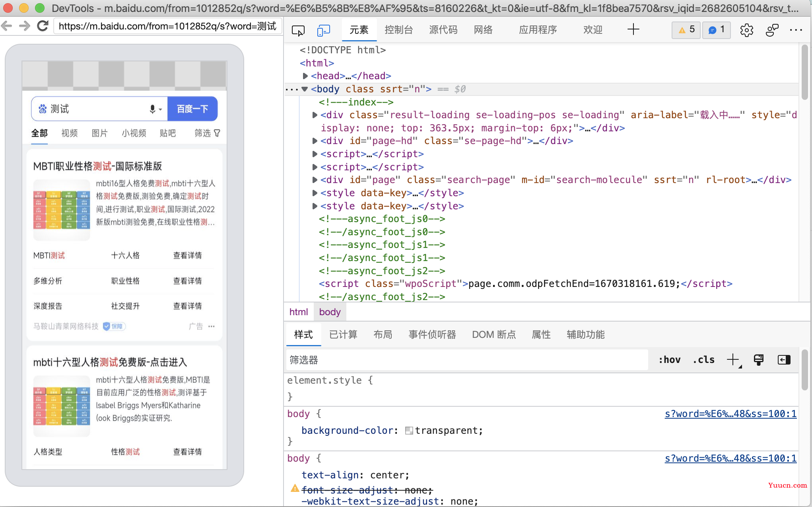Switch to the 源代码 sources tab
This screenshot has width=812, height=507.
443,30
